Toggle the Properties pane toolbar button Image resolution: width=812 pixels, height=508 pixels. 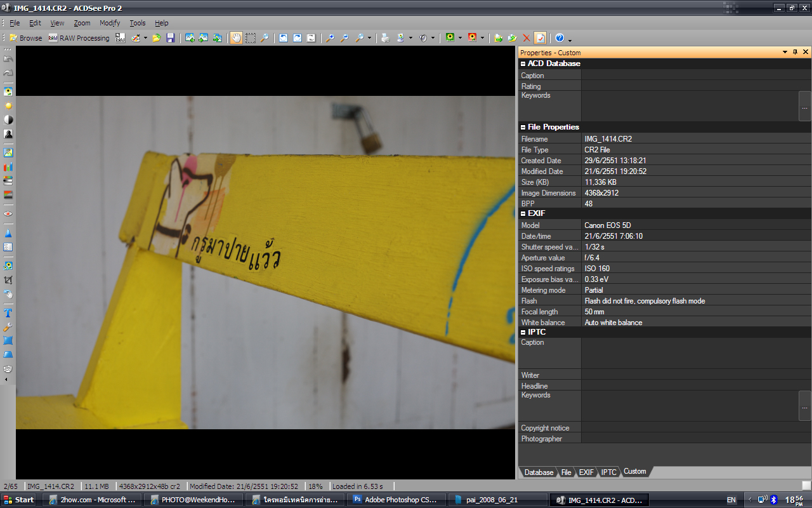pyautogui.click(x=540, y=38)
